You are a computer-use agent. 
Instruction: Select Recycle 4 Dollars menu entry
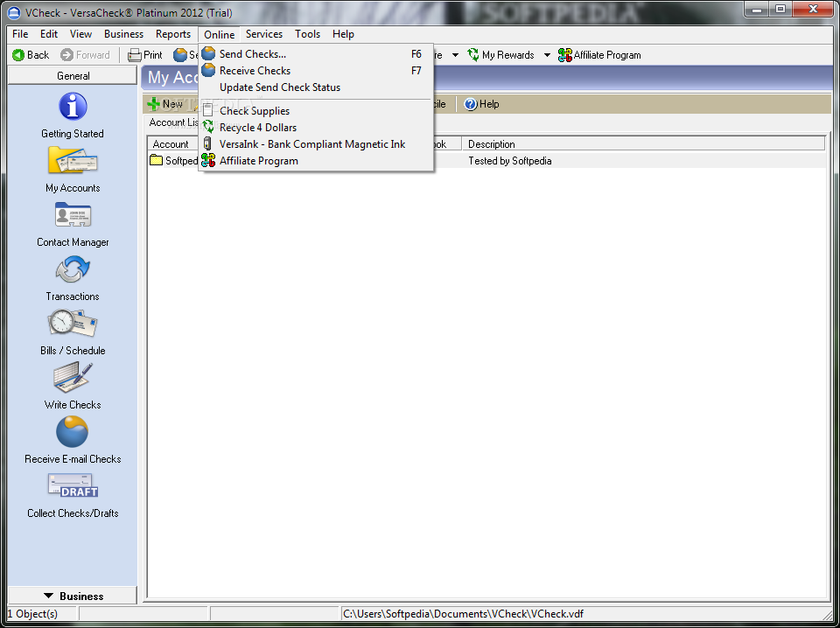(x=316, y=128)
